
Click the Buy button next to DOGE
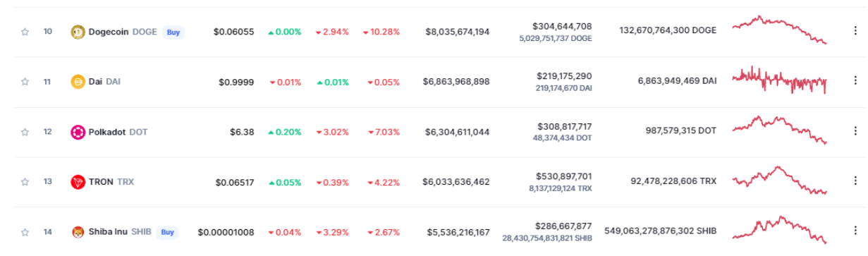pos(172,32)
